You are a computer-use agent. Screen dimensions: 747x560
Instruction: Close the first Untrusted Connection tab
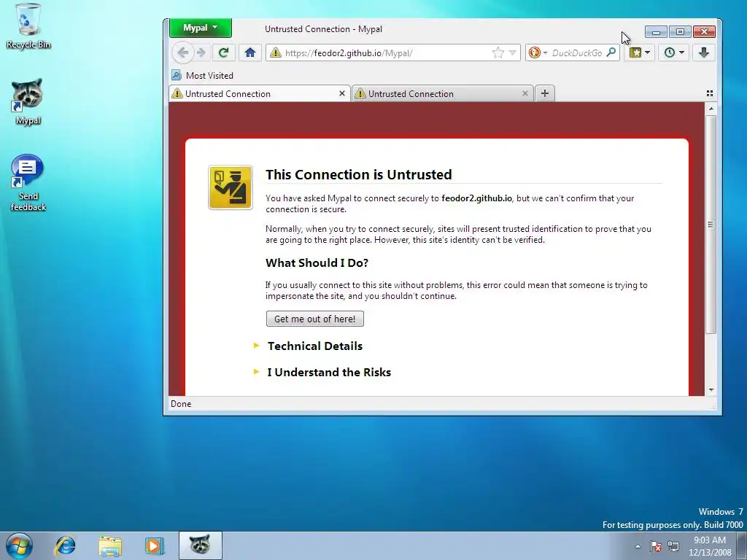pyautogui.click(x=341, y=94)
